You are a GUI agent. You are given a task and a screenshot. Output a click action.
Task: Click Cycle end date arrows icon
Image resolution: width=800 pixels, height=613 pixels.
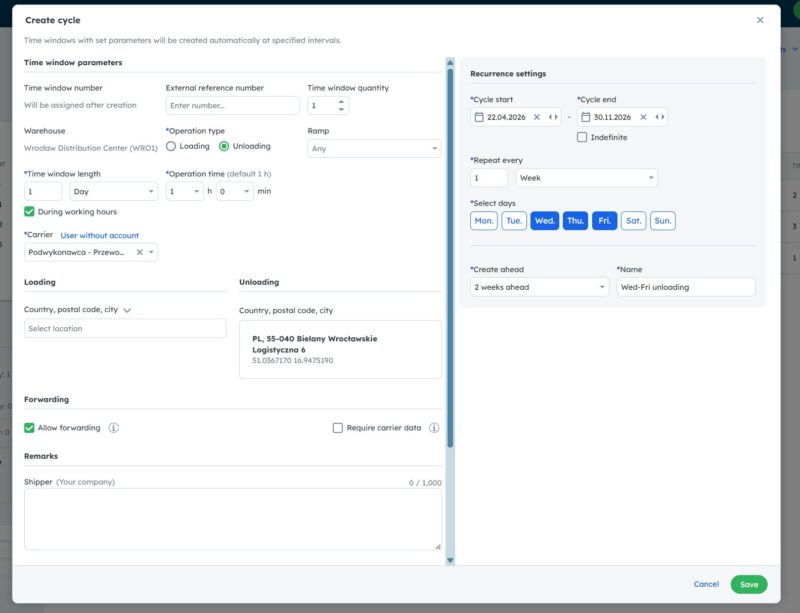pos(660,117)
